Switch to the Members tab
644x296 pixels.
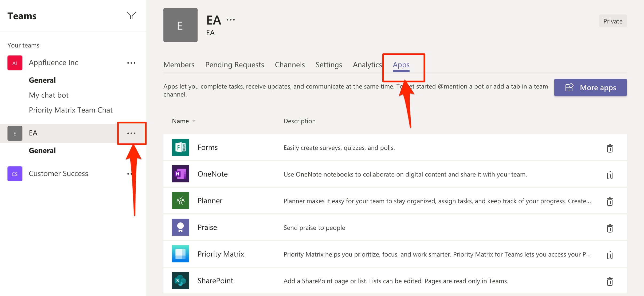click(x=179, y=65)
